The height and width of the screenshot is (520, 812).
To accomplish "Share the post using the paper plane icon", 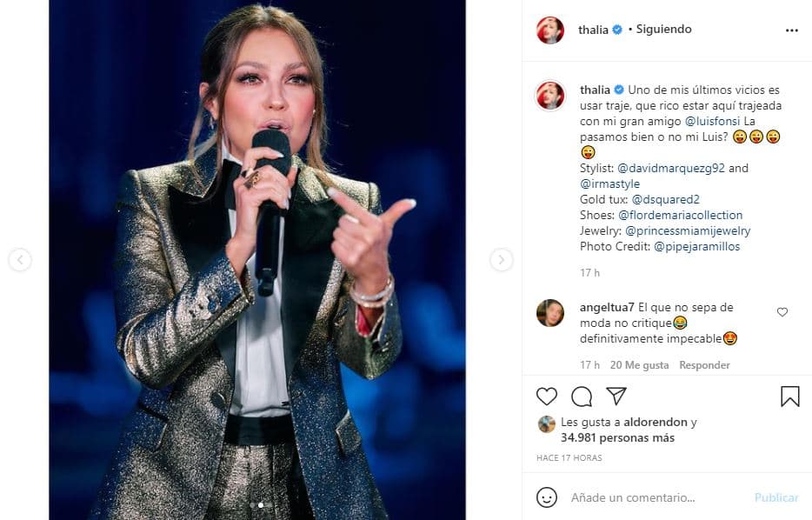I will coord(617,396).
